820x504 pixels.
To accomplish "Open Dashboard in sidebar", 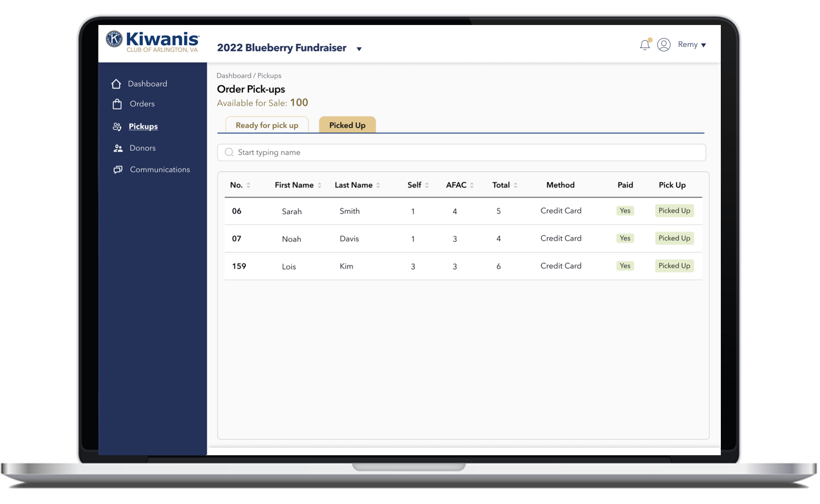I will tap(148, 83).
